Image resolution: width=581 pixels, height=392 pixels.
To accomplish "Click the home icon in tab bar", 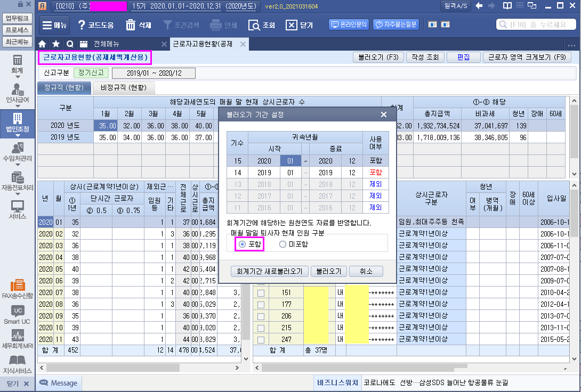I will point(42,44).
